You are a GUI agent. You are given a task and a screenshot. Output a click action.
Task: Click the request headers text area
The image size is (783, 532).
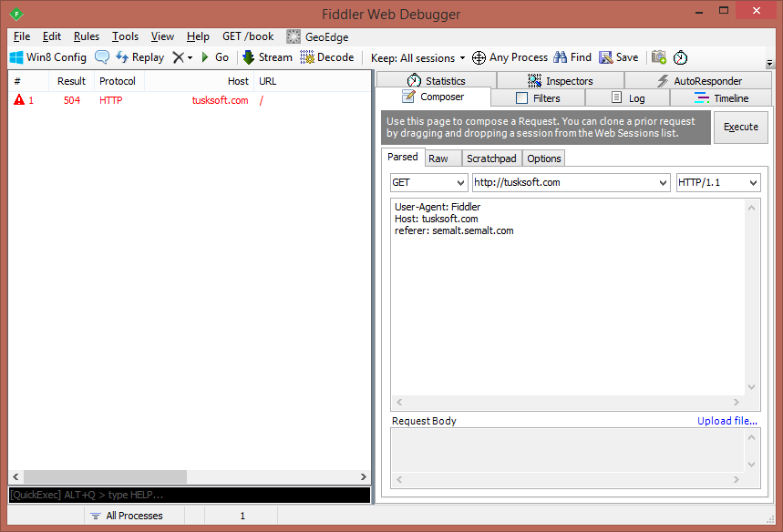(x=568, y=297)
